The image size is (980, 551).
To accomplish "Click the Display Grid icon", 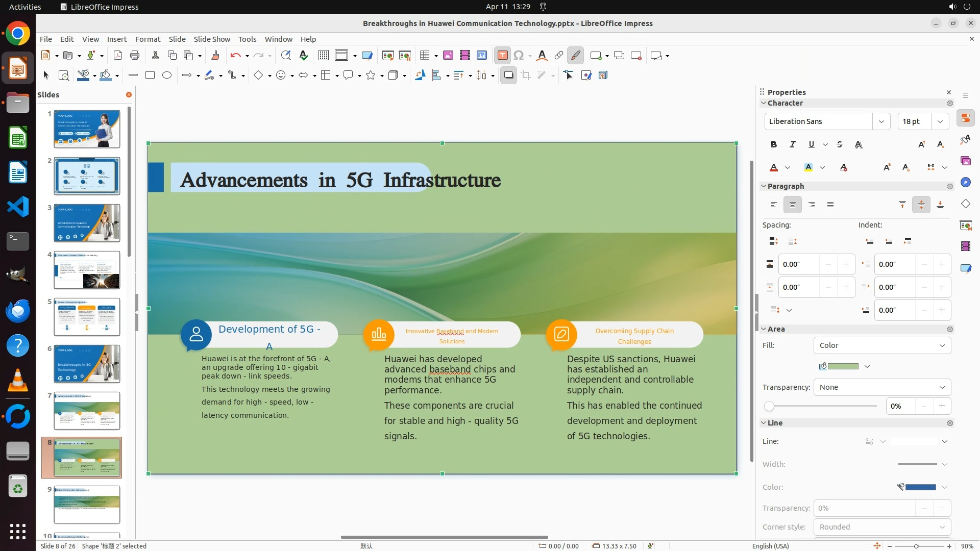I will pyautogui.click(x=323, y=56).
